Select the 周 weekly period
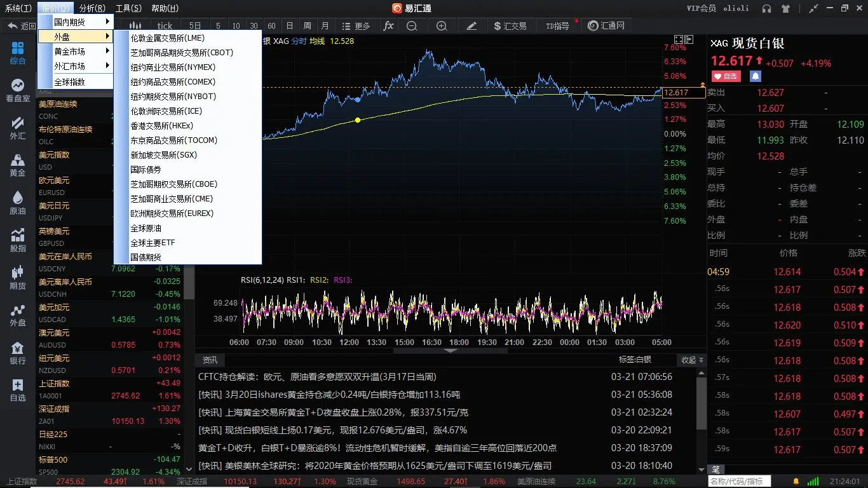This screenshot has width=868, height=488. 308,26
